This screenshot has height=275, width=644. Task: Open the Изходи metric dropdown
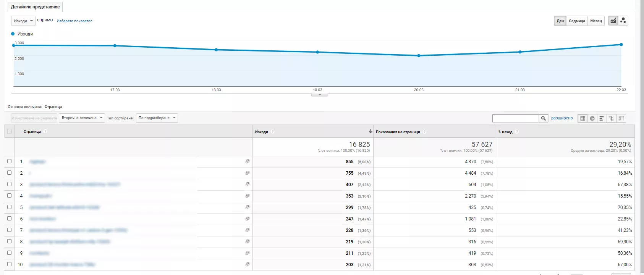pos(23,21)
